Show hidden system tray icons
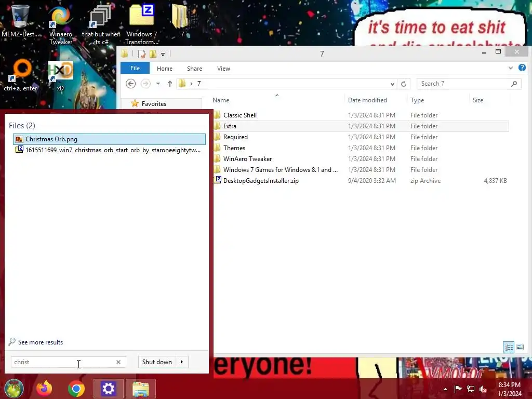532x399 pixels. tap(445, 389)
